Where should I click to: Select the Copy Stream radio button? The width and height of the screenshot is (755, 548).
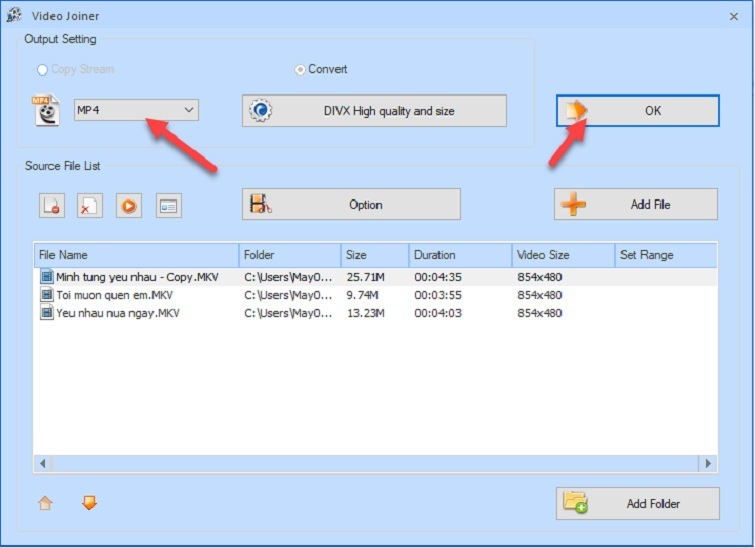(42, 70)
